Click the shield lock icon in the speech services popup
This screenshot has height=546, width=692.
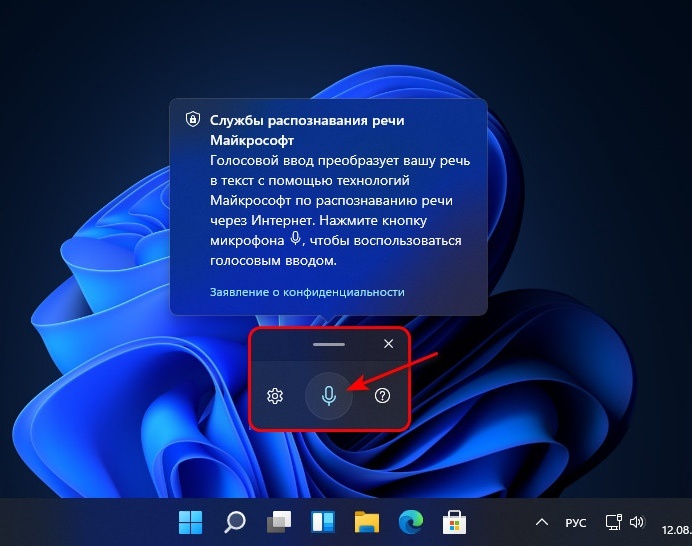click(x=192, y=119)
